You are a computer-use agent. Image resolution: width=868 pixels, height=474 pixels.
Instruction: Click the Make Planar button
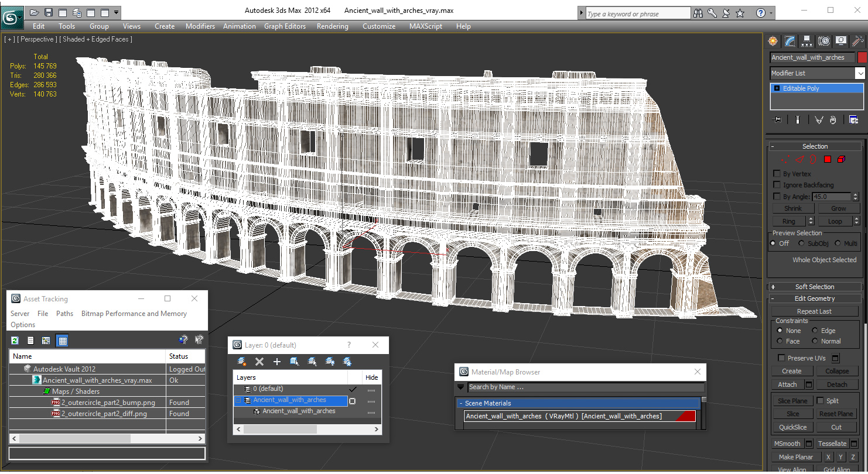coord(795,457)
